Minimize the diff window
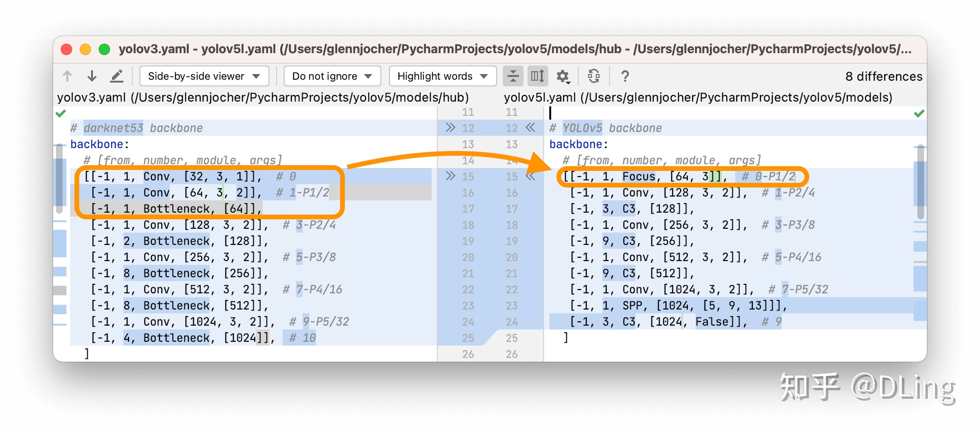The image size is (980, 432). point(85,49)
